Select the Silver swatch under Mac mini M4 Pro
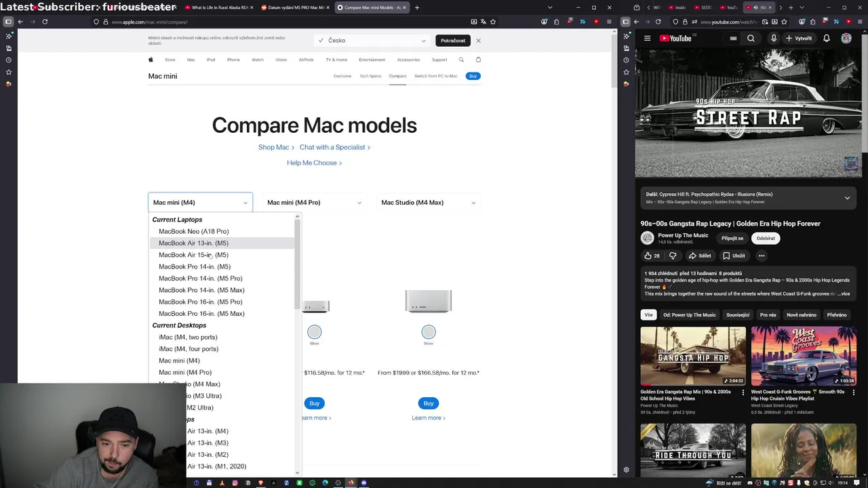Screen dimensions: 868x488 [x=314, y=332]
